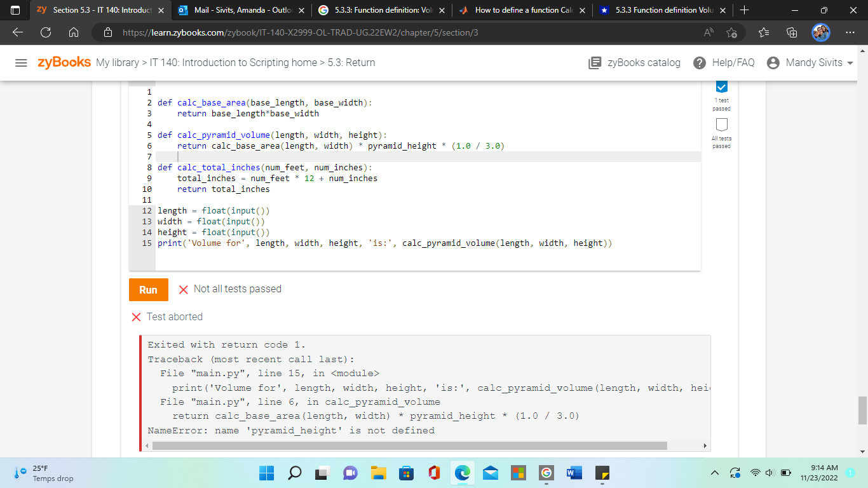Start Read Aloud from the address bar
This screenshot has width=868, height=488.
706,30
